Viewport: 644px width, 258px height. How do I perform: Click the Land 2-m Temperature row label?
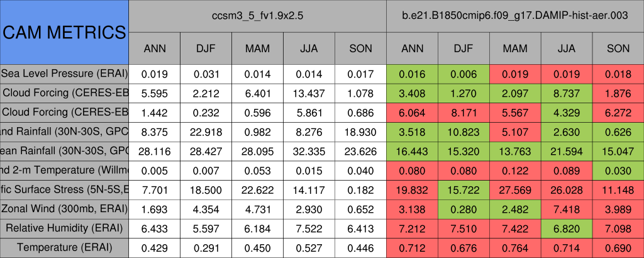[x=64, y=170]
